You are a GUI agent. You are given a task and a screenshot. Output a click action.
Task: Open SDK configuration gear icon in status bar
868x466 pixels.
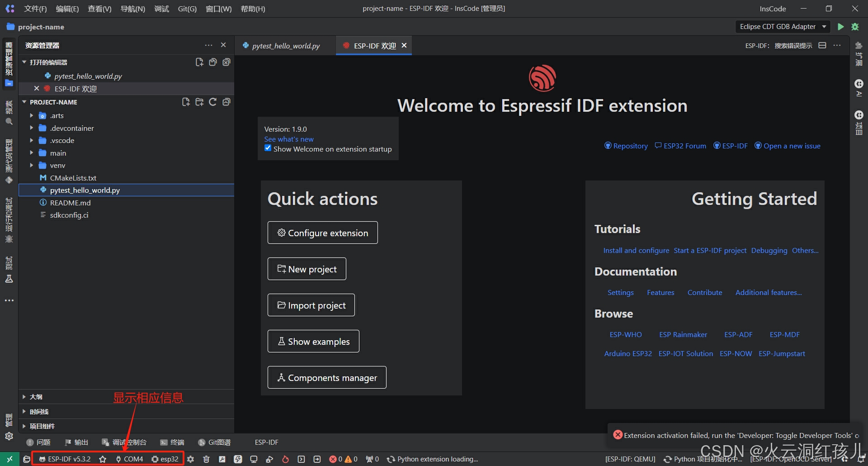click(x=191, y=459)
